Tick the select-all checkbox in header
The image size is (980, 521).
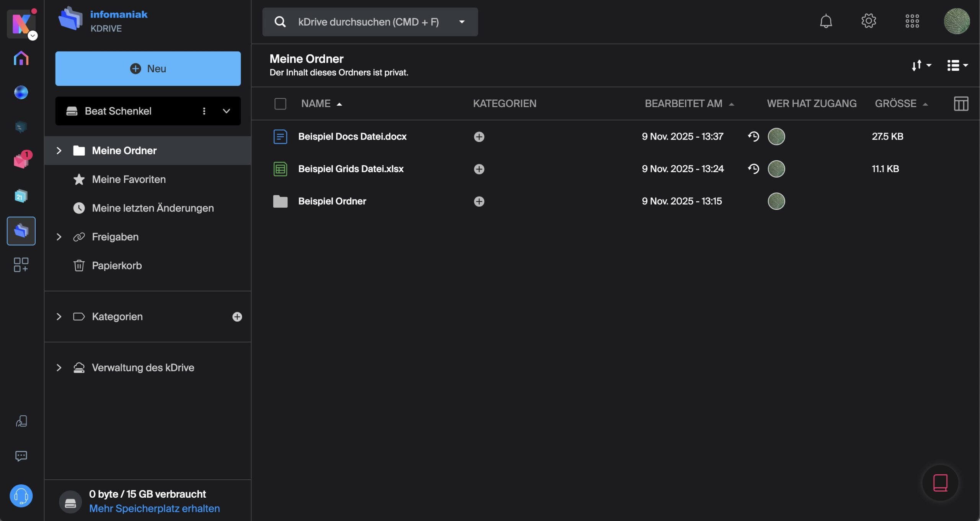[x=280, y=104]
